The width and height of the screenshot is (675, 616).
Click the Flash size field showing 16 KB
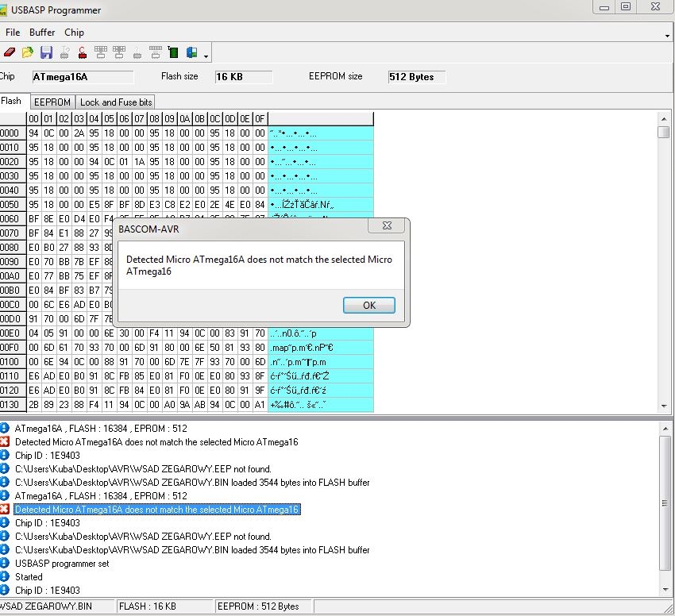click(243, 77)
